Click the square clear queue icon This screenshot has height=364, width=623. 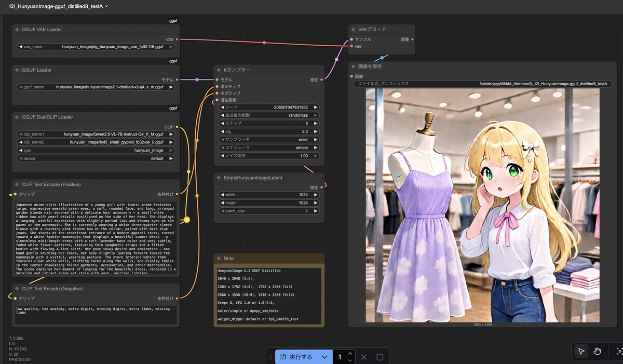pos(380,357)
